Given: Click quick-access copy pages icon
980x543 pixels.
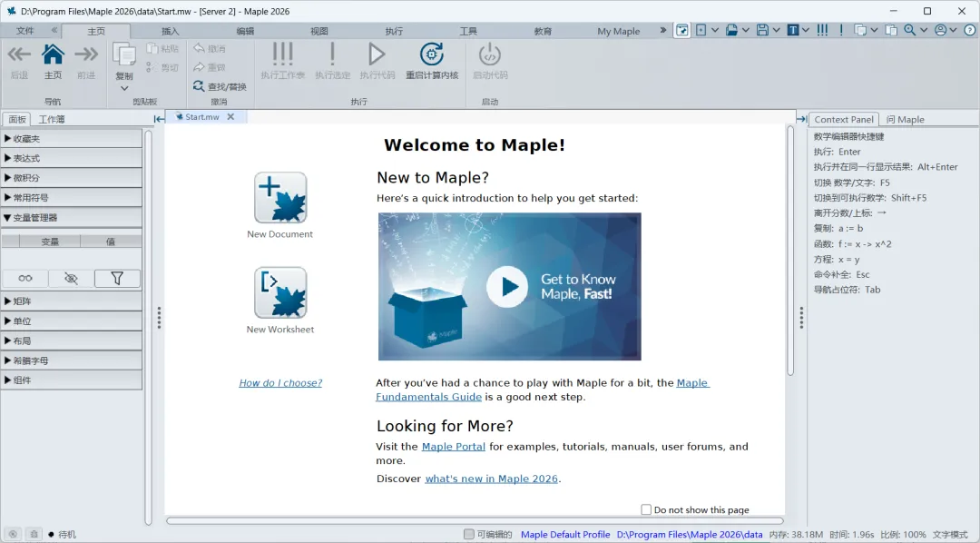Looking at the screenshot, I should tap(860, 30).
